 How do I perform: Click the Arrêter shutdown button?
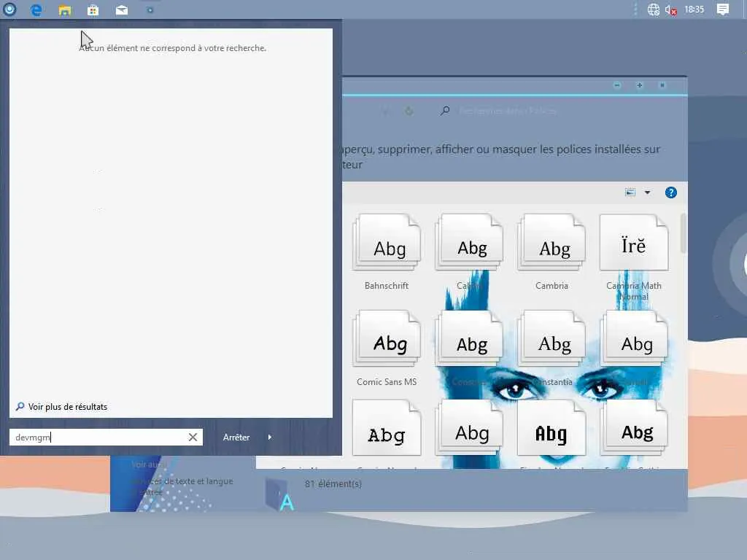point(236,437)
